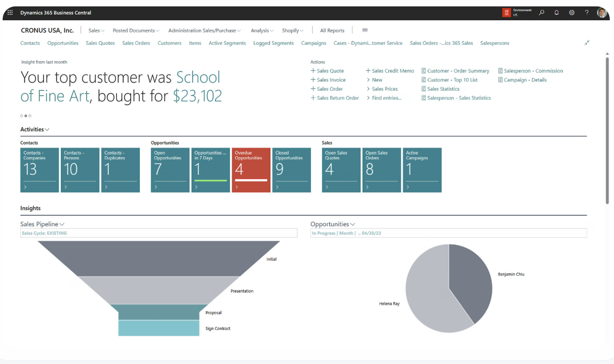Open the hamburger more-options menu icon
The height and width of the screenshot is (364, 614).
(365, 30)
